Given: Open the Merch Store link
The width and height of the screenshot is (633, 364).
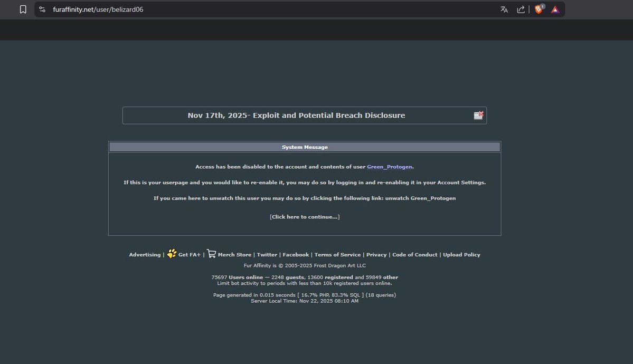Looking at the screenshot, I should click(x=234, y=255).
